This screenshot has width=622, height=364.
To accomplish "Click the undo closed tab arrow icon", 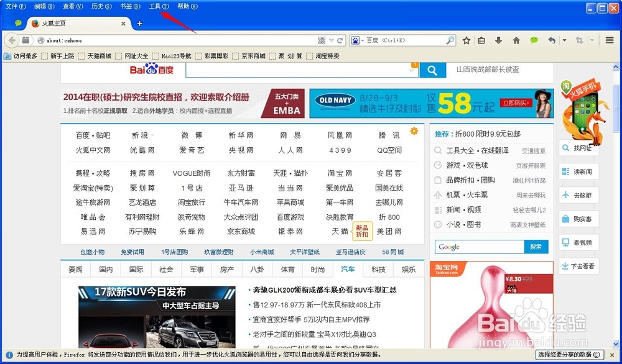I will 552,40.
